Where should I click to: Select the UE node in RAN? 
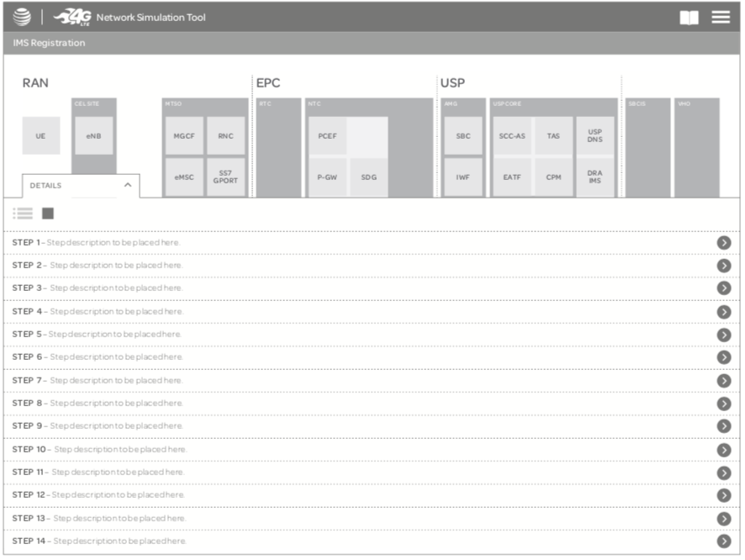[41, 135]
